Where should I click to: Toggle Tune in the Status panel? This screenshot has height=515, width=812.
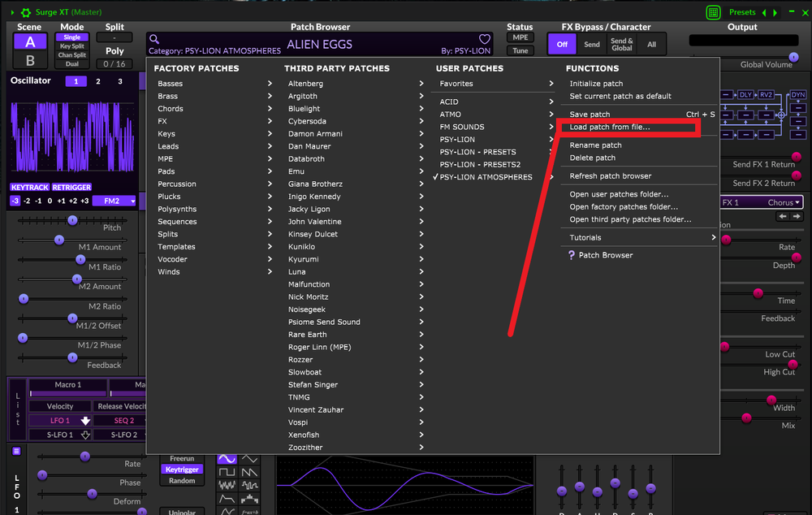point(520,49)
